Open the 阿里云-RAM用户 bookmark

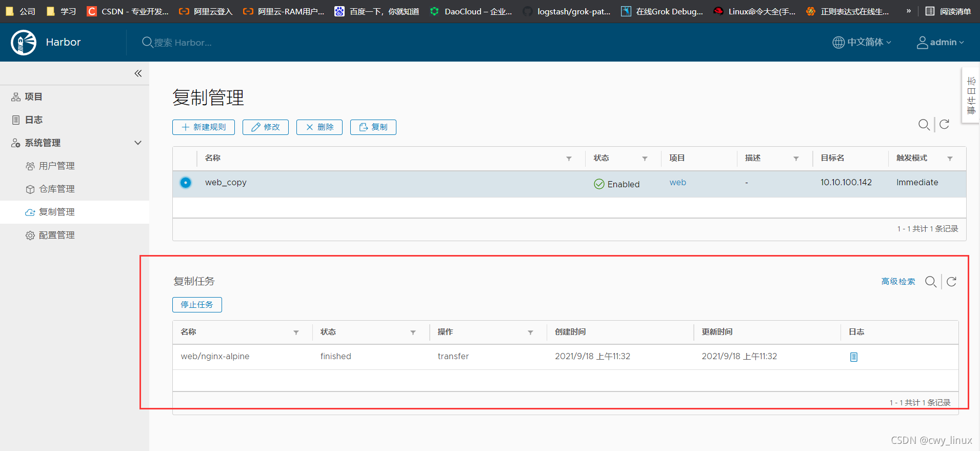(284, 11)
